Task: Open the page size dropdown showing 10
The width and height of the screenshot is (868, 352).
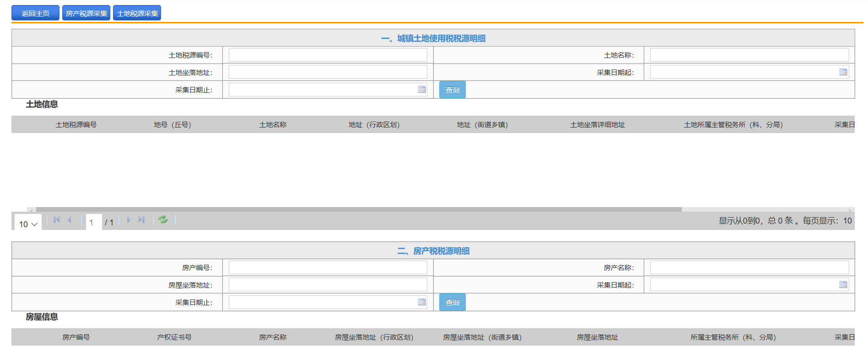Action: pyautogui.click(x=28, y=224)
